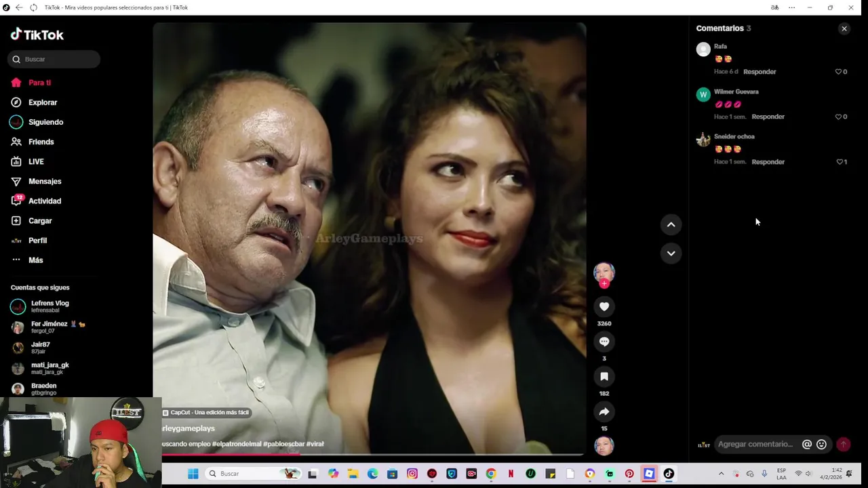Open Sneider ochoa's profile name
The height and width of the screenshot is (488, 868).
click(734, 136)
